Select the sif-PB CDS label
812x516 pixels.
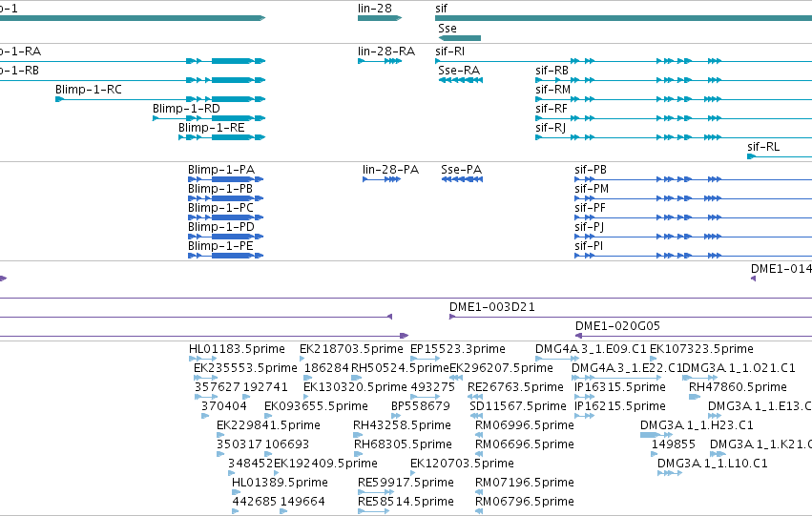coord(591,170)
